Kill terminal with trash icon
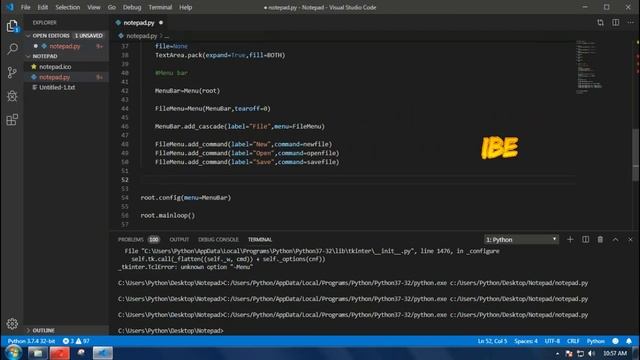The width and height of the screenshot is (640, 360). point(600,240)
